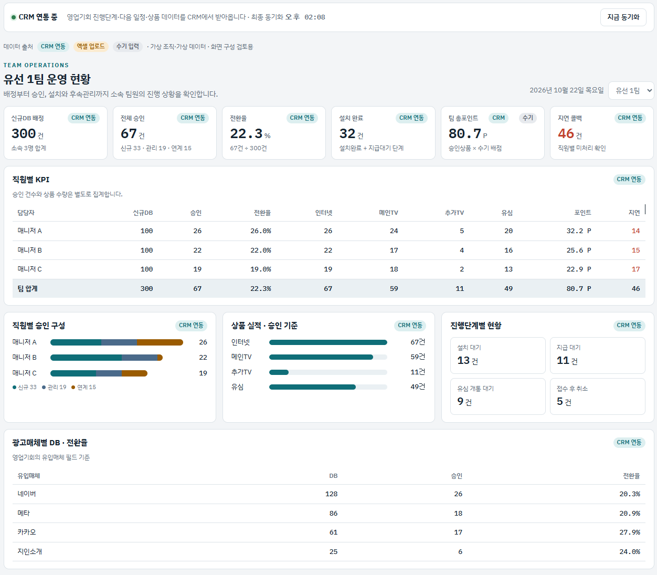Click the red 46건 지연 콜백 value
657x575 pixels.
pyautogui.click(x=570, y=134)
